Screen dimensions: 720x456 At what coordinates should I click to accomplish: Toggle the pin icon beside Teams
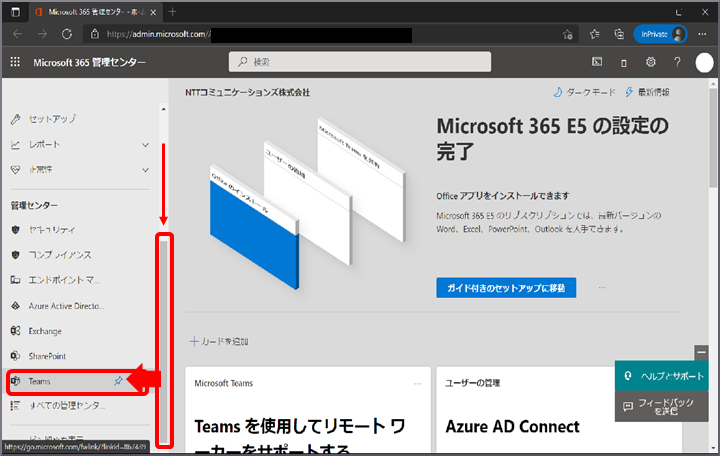pyautogui.click(x=118, y=381)
